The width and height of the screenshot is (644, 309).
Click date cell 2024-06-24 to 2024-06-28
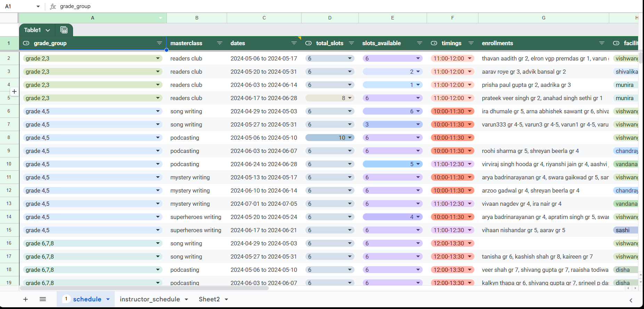click(264, 164)
